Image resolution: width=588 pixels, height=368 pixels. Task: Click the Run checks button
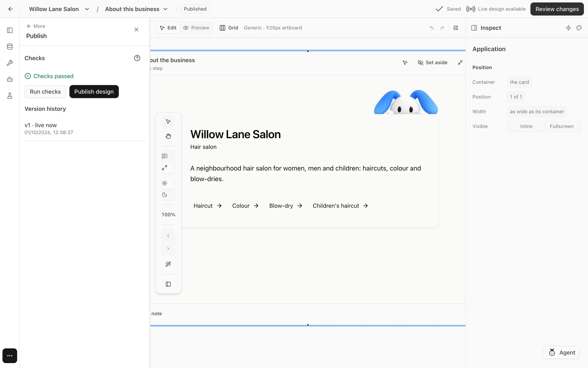point(45,92)
